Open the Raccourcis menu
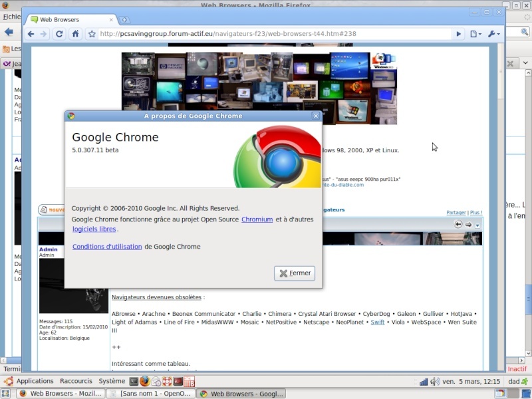Screen dimensions: 532x399 76,381
